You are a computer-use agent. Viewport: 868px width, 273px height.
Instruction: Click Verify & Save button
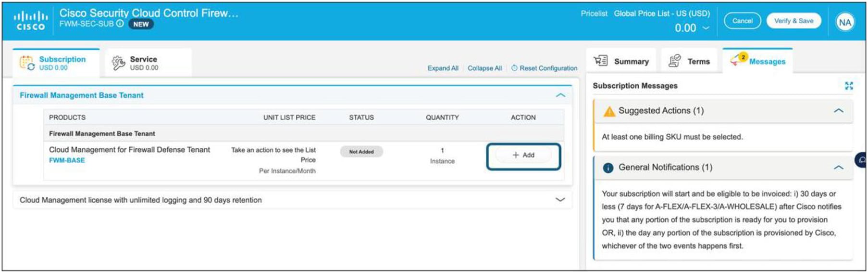pos(794,21)
